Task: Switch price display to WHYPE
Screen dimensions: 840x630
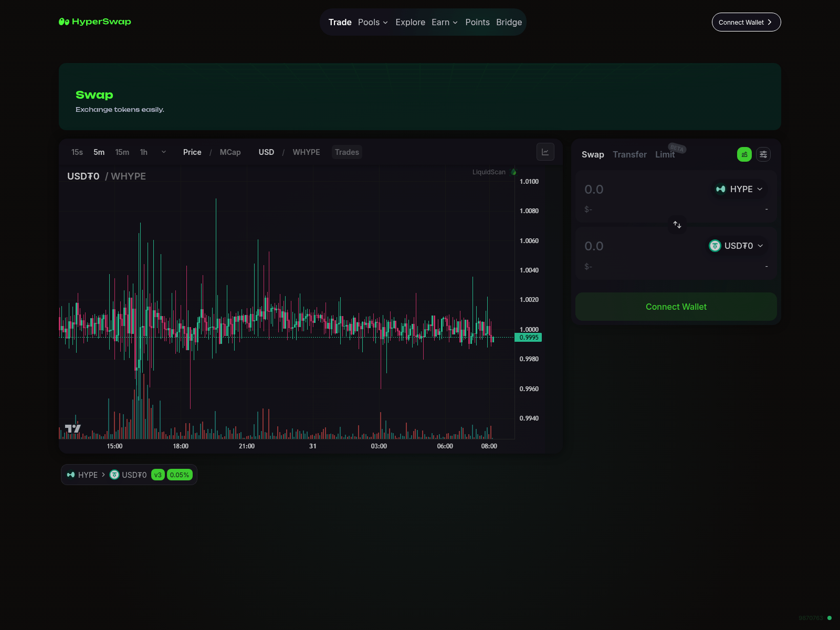Action: [x=306, y=152]
